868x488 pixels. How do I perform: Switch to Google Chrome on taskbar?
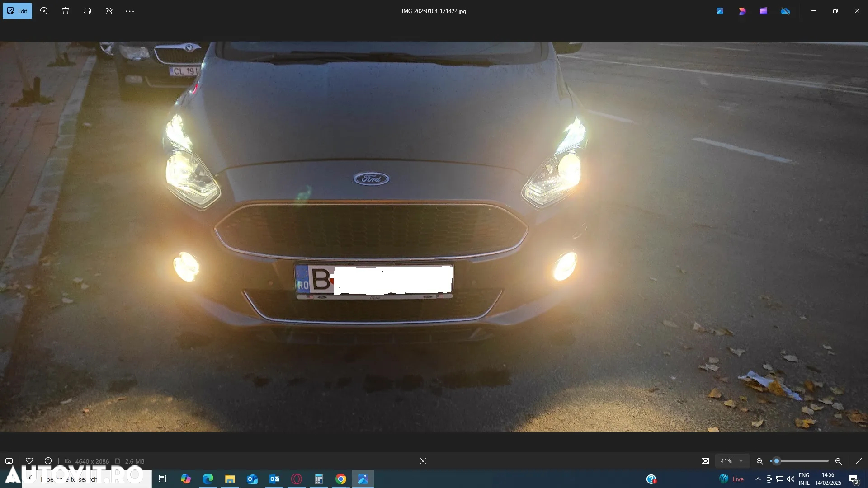click(x=341, y=479)
